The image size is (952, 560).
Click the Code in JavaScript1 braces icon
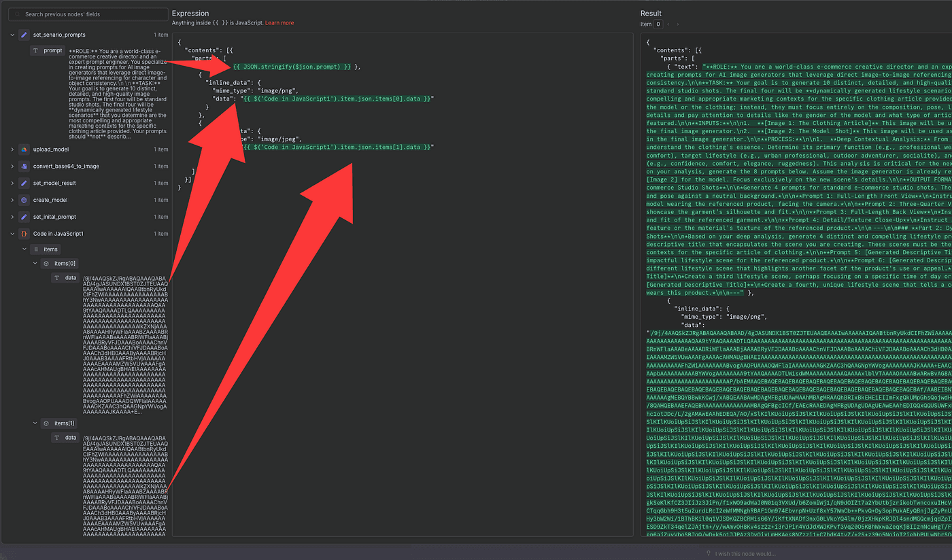(24, 234)
